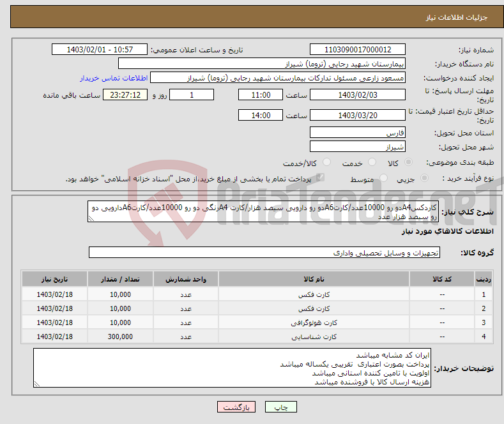504x424 pixels.
Task: Toggle the treasury payment checkbox
Action: click(320, 178)
